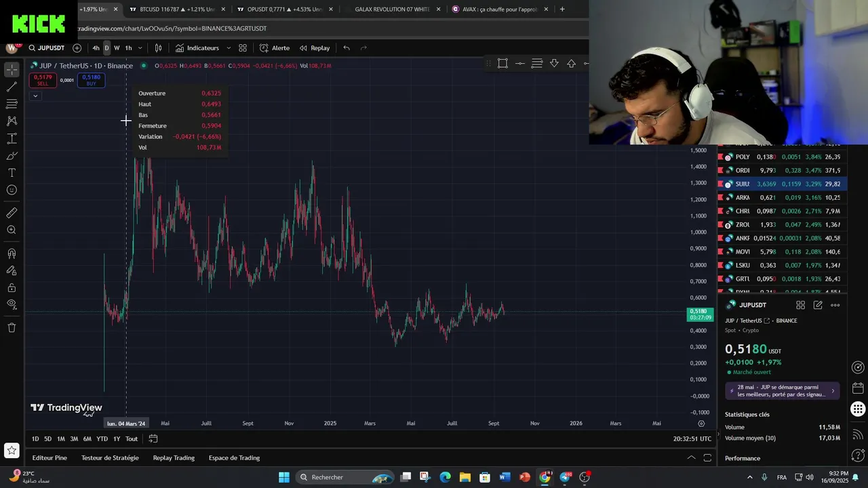The image size is (868, 488).
Task: Open the Espace de Trading tab
Action: [x=234, y=458]
